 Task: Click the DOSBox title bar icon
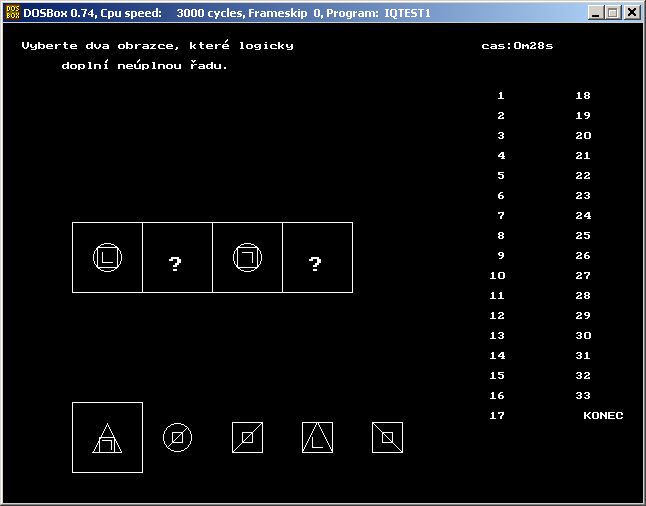12,12
